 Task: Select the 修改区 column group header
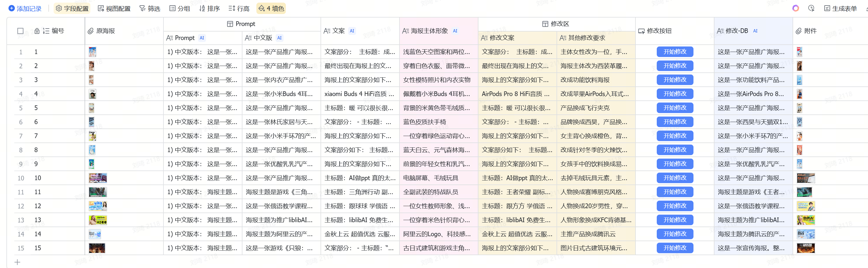tap(556, 24)
